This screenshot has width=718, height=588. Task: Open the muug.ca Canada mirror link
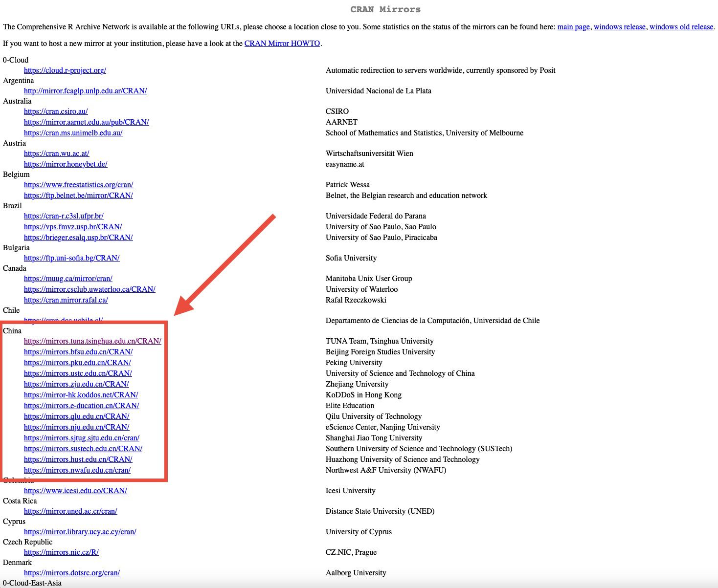(x=68, y=279)
